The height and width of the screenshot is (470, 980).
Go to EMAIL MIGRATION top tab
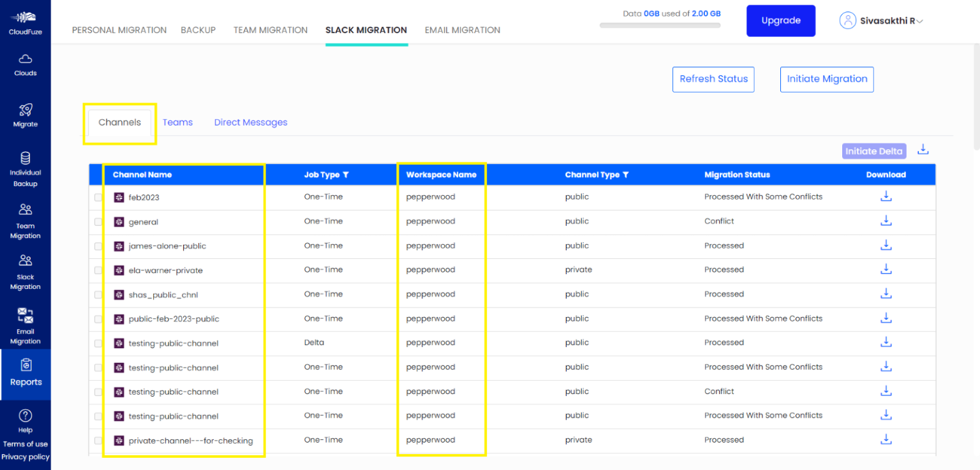pos(463,30)
